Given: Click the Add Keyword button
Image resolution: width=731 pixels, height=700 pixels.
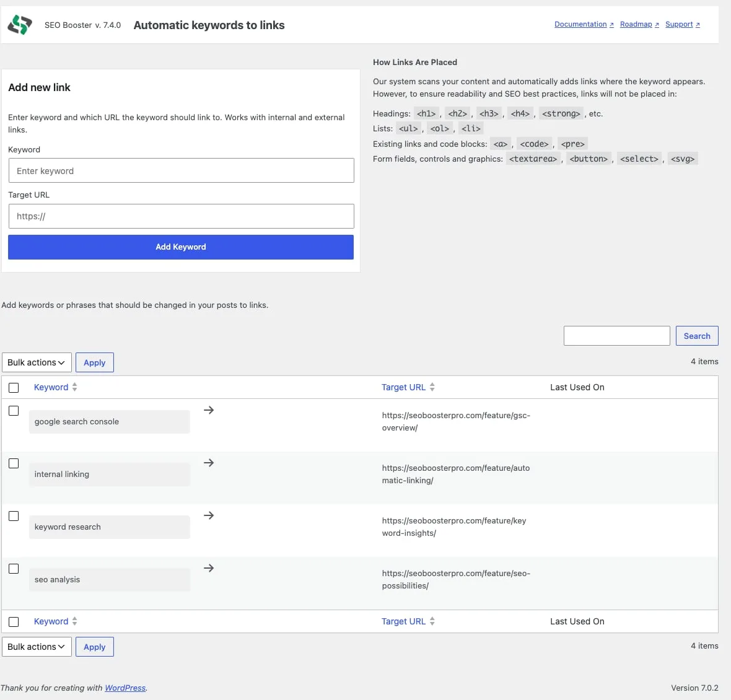Looking at the screenshot, I should tap(181, 247).
